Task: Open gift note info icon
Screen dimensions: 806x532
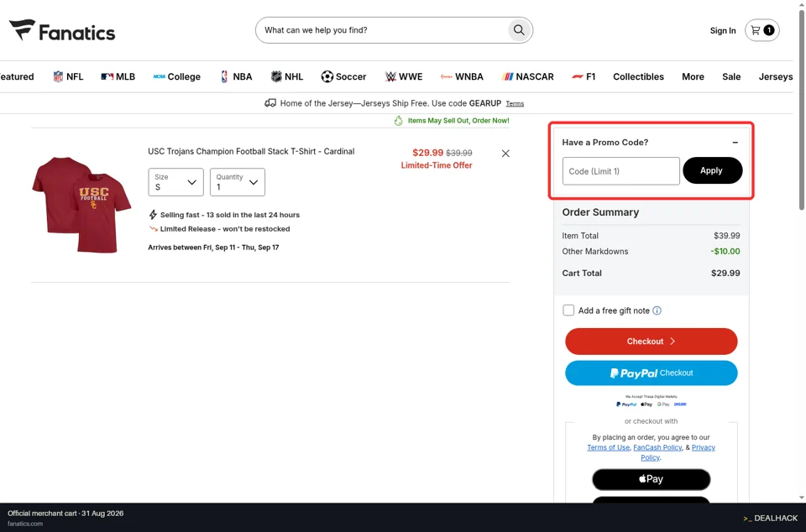Action: [x=657, y=310]
